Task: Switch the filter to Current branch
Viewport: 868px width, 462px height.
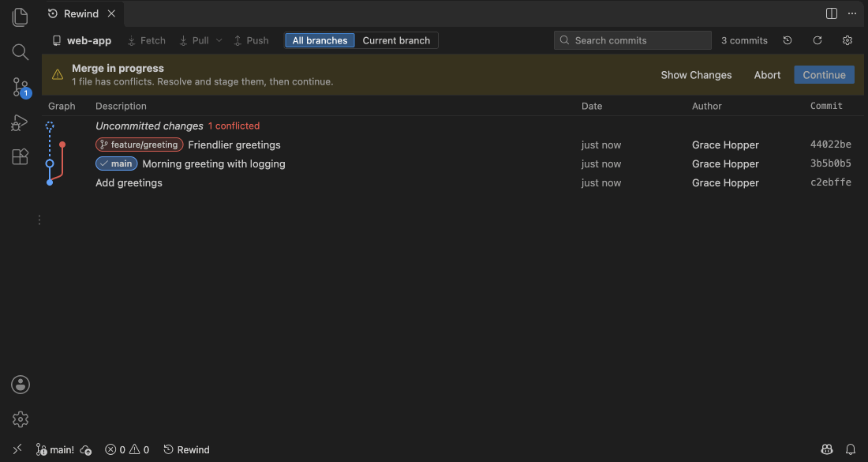Action: tap(396, 40)
